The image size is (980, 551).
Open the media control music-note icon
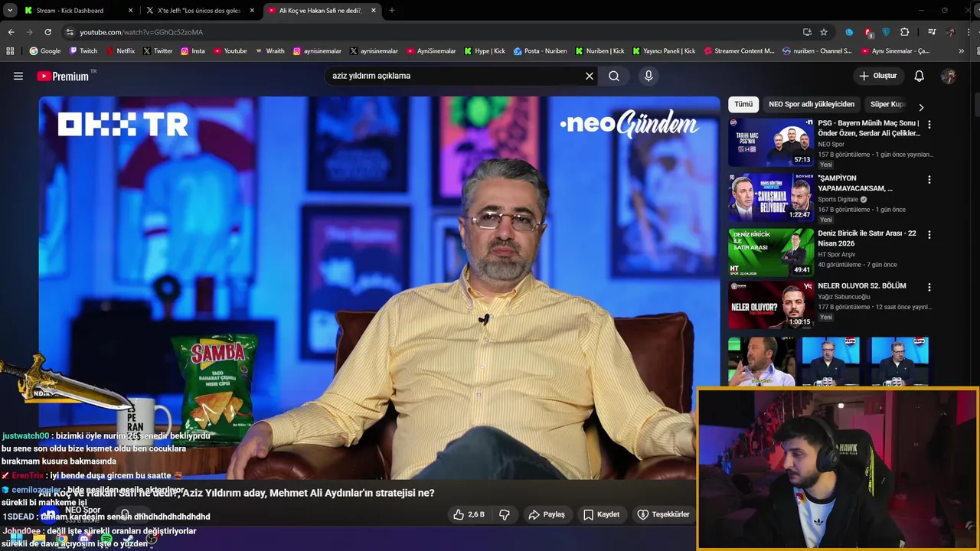coord(932,32)
